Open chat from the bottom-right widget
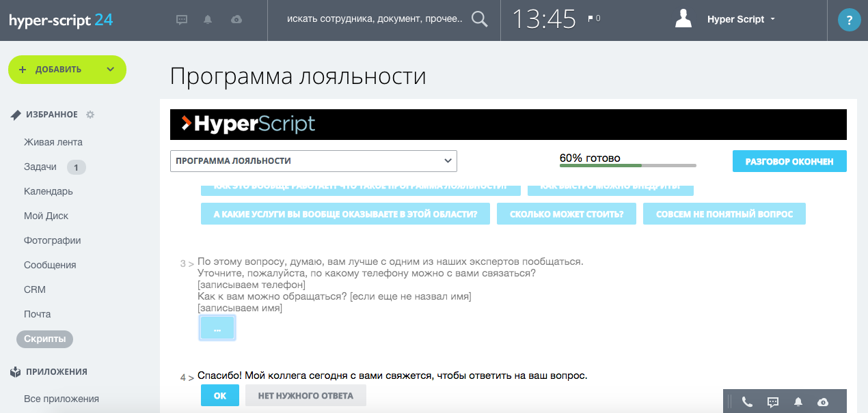Screen dimensions: 868x413 point(772,401)
